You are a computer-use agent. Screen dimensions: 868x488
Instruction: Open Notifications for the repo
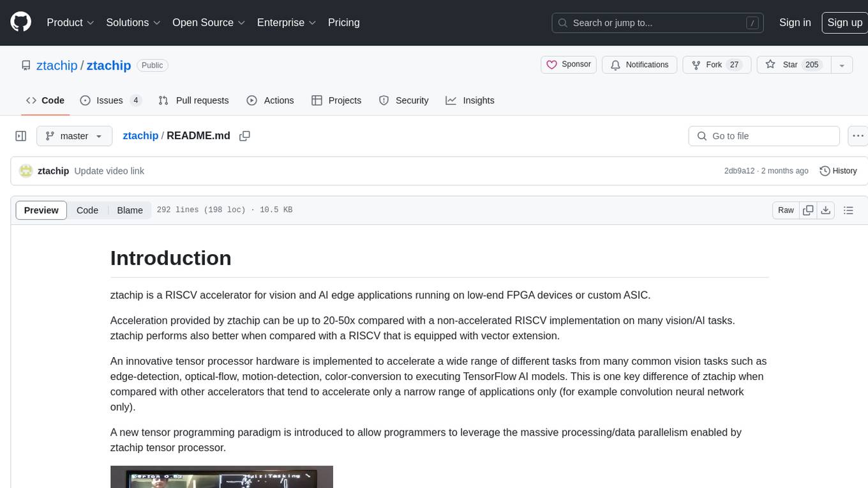click(640, 65)
